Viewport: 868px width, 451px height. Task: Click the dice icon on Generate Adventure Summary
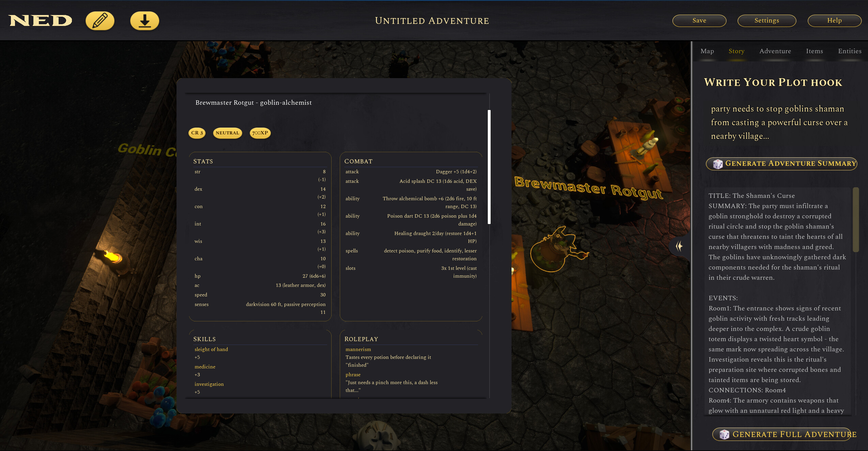pos(718,164)
